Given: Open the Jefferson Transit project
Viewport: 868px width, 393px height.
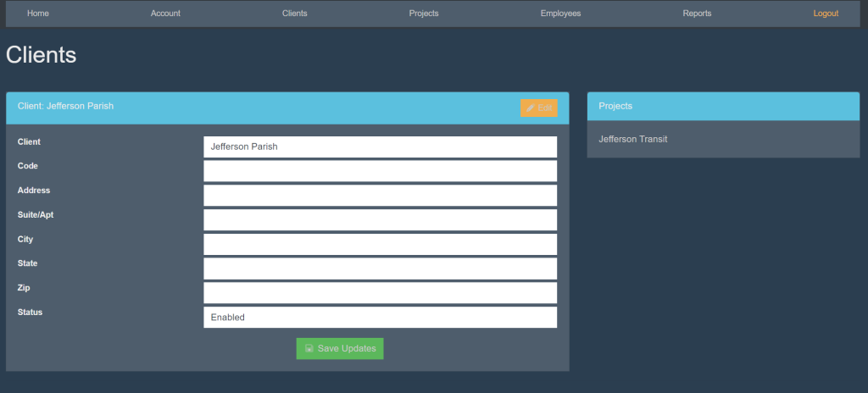Looking at the screenshot, I should [633, 139].
